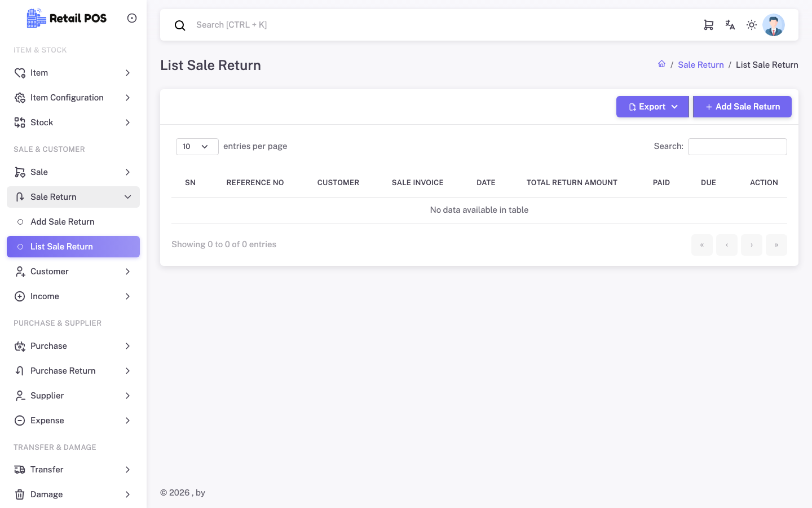The height and width of the screenshot is (508, 812).
Task: Go to home via breadcrumb house icon
Action: [x=661, y=64]
